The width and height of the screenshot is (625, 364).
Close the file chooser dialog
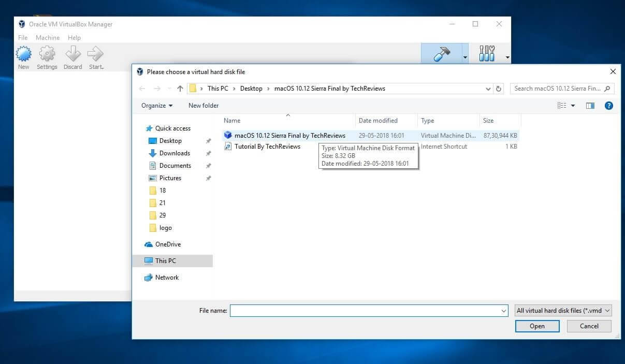[x=613, y=72]
